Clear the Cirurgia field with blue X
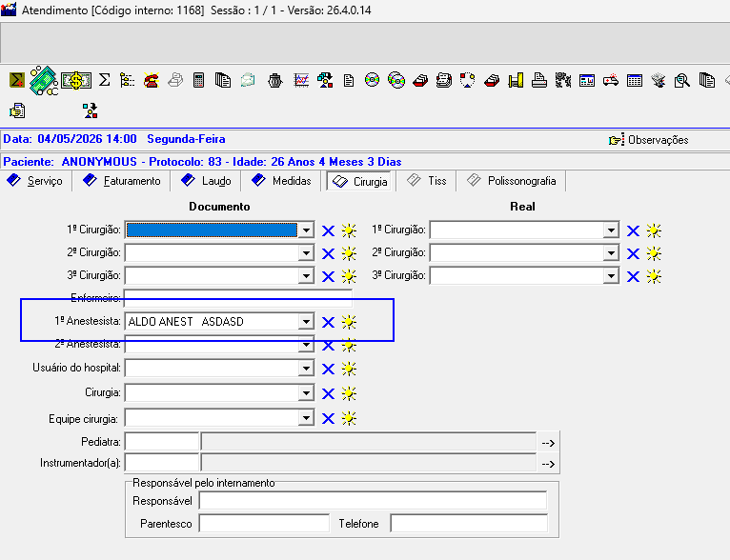 click(x=328, y=393)
